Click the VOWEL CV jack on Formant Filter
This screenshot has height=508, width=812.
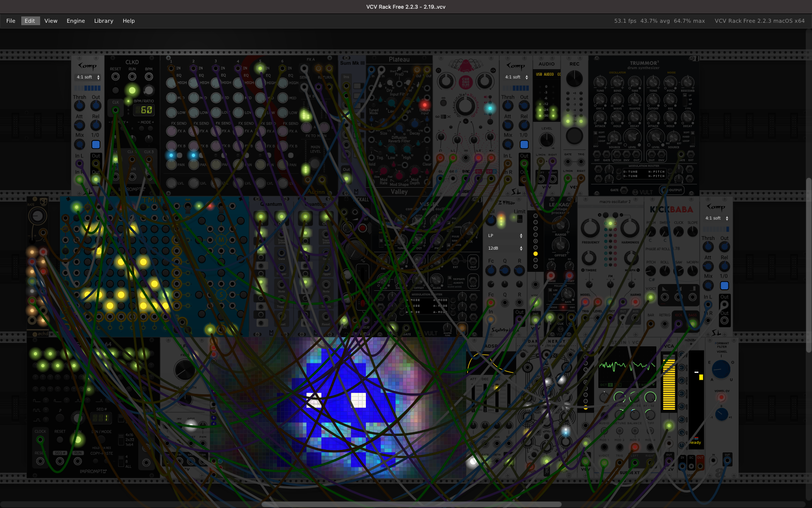721,398
